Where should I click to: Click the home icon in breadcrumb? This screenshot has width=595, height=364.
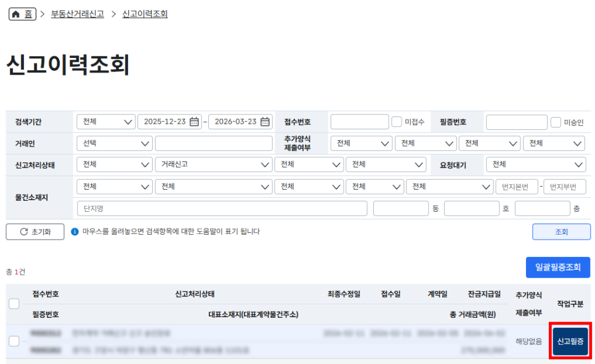coord(16,14)
